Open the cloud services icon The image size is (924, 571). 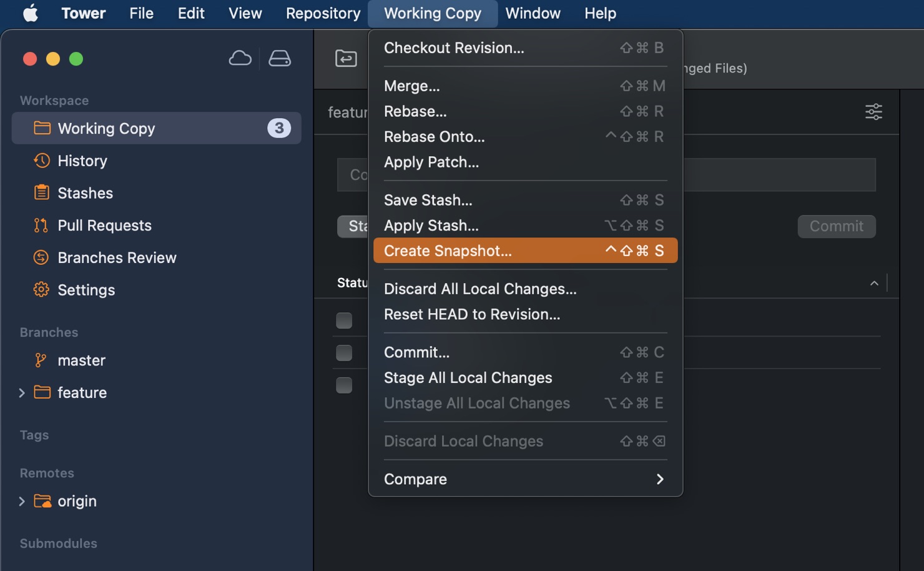(x=240, y=59)
